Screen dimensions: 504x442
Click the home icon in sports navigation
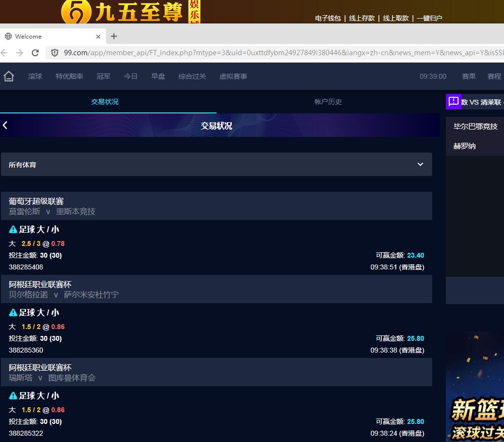[x=9, y=76]
